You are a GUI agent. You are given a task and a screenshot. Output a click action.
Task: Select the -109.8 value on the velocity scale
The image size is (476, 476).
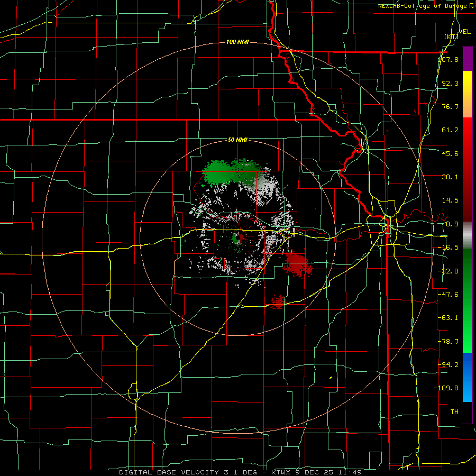coord(446,388)
